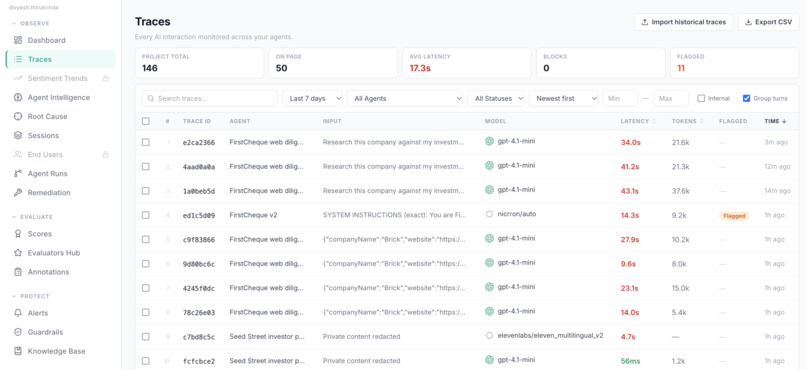806x370 pixels.
Task: Click the magnifier icon in search box
Action: pos(151,98)
